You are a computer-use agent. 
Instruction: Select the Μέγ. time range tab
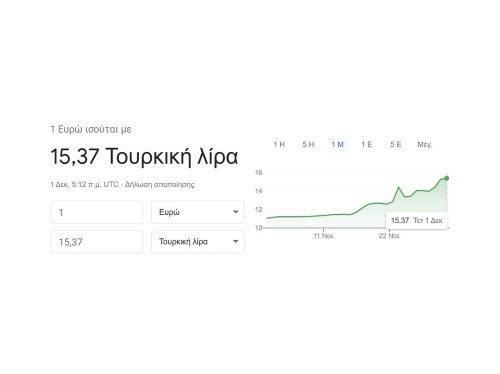point(425,145)
